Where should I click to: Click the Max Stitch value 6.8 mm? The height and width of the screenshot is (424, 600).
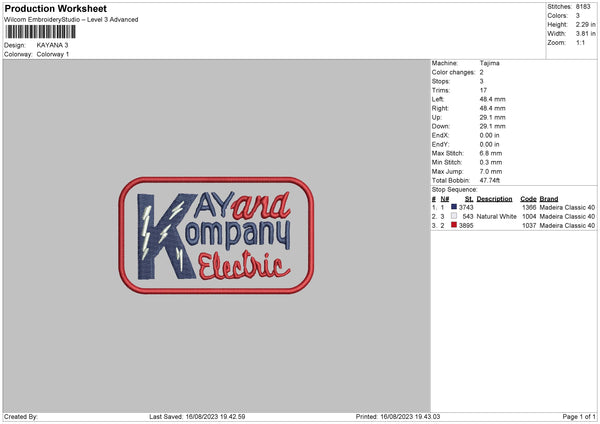[491, 153]
